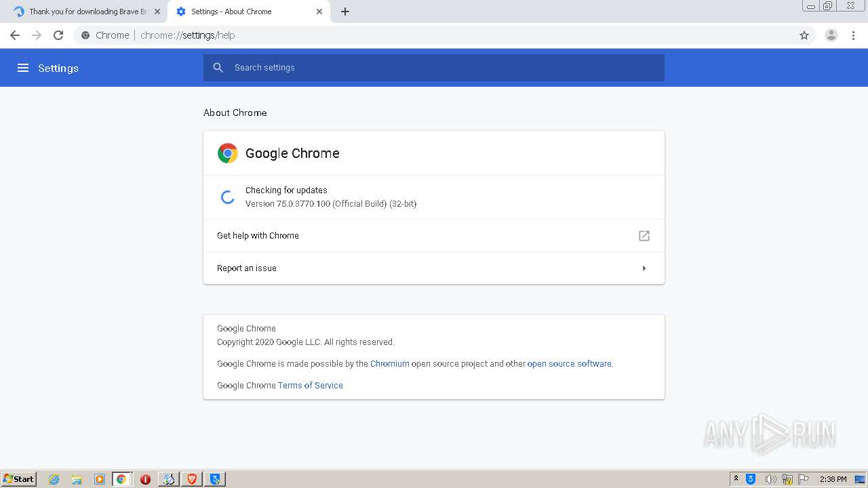Open the Settings hamburger menu
The height and width of the screenshot is (488, 868).
point(23,68)
